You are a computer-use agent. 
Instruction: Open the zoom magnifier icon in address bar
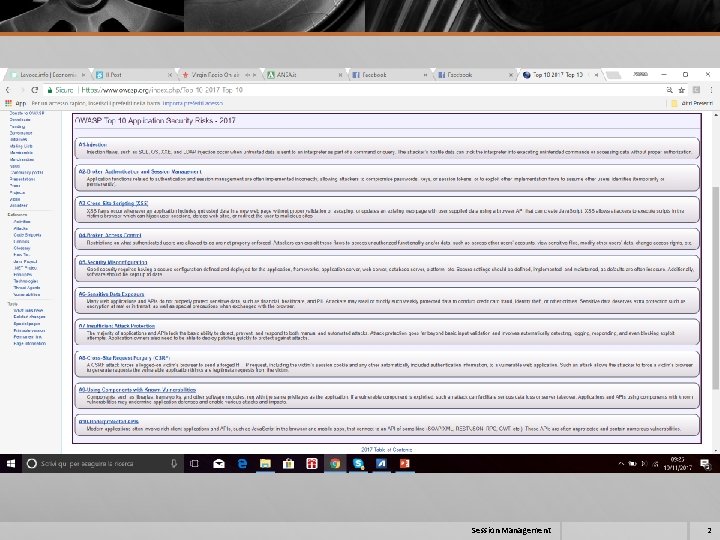click(669, 90)
